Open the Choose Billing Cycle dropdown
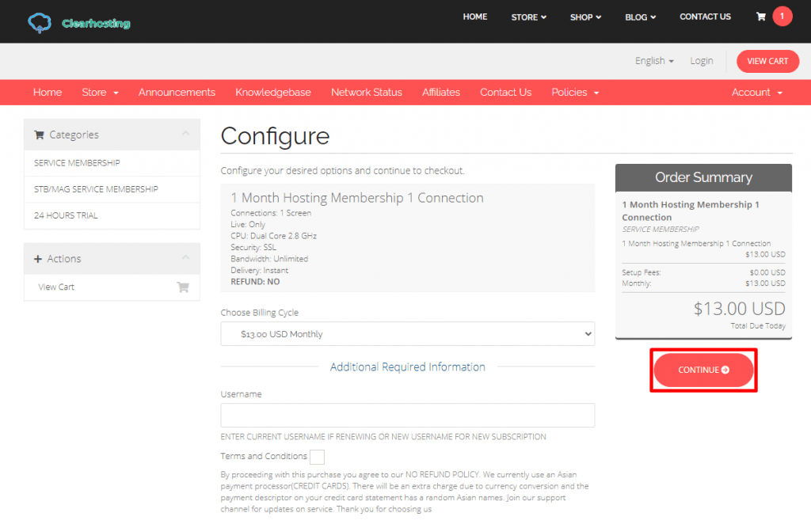 pos(408,334)
